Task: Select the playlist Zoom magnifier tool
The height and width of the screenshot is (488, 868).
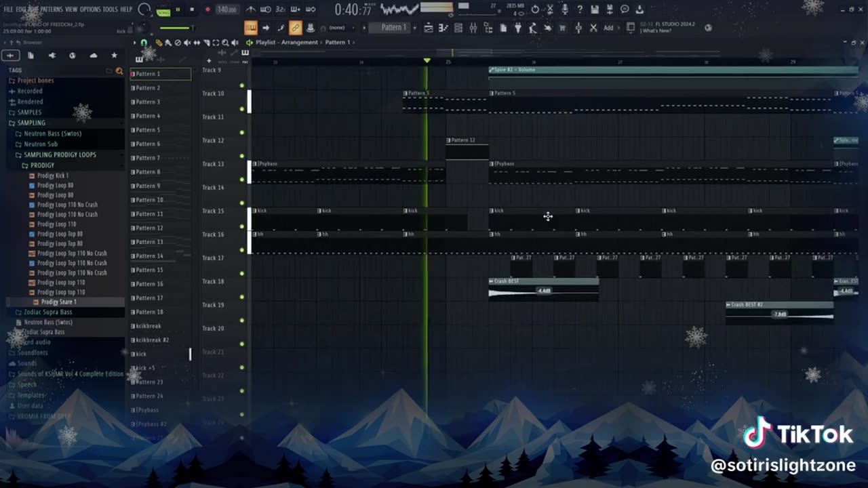Action: point(224,42)
